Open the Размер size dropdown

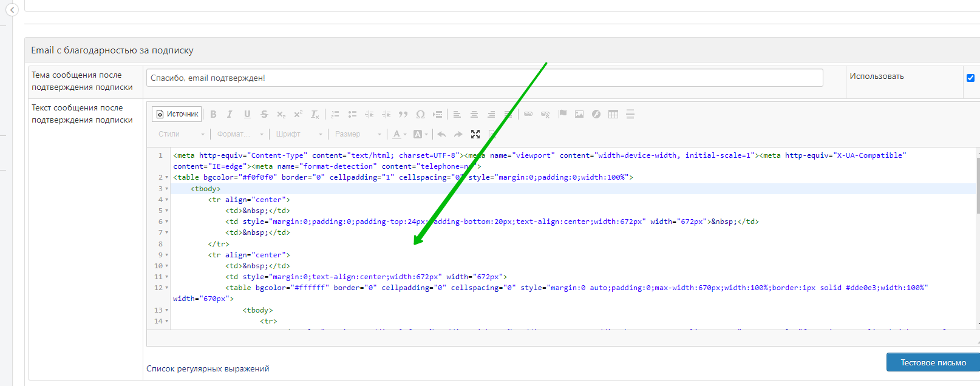(x=358, y=134)
